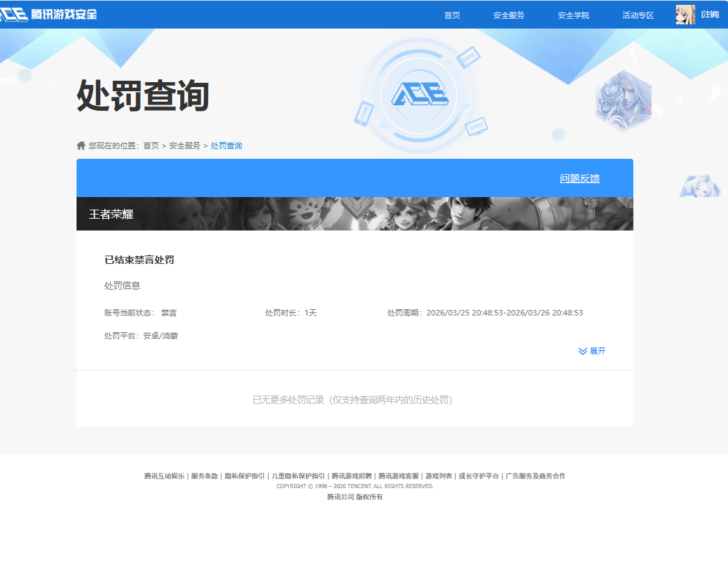Viewport: 728px width, 578px height.
Task: Click the large 处罚查询 page title
Action: tap(143, 95)
